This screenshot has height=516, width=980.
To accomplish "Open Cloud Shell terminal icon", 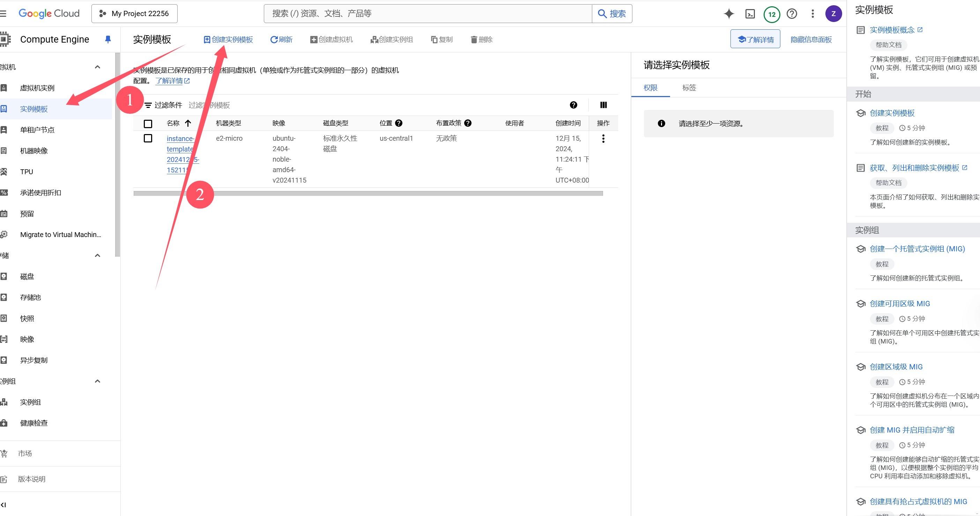I will tap(750, 14).
